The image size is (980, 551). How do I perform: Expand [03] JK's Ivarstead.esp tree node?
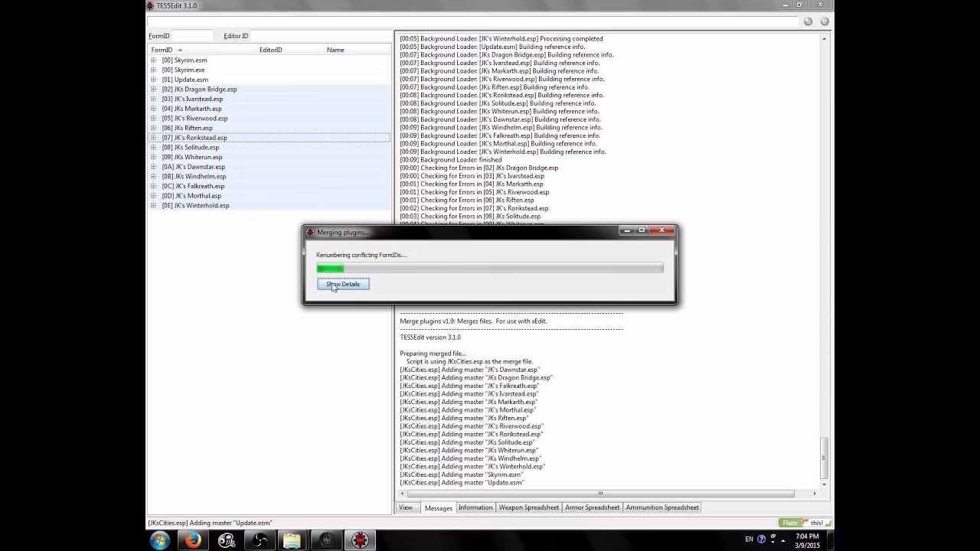[153, 99]
